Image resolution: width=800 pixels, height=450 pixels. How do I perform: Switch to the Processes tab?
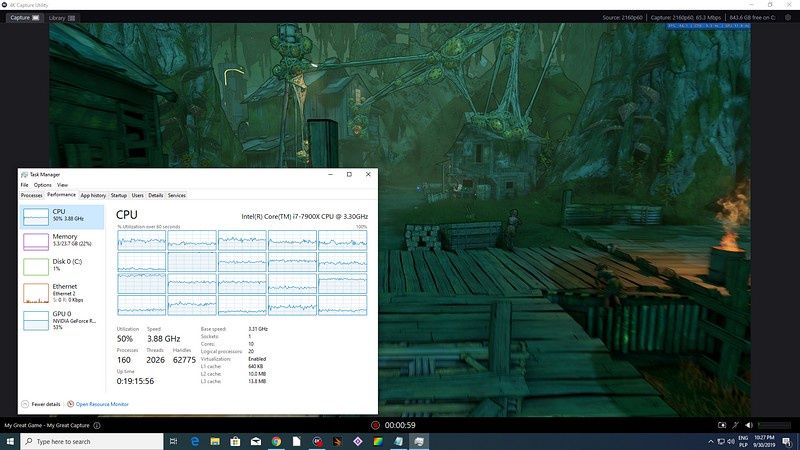32,195
